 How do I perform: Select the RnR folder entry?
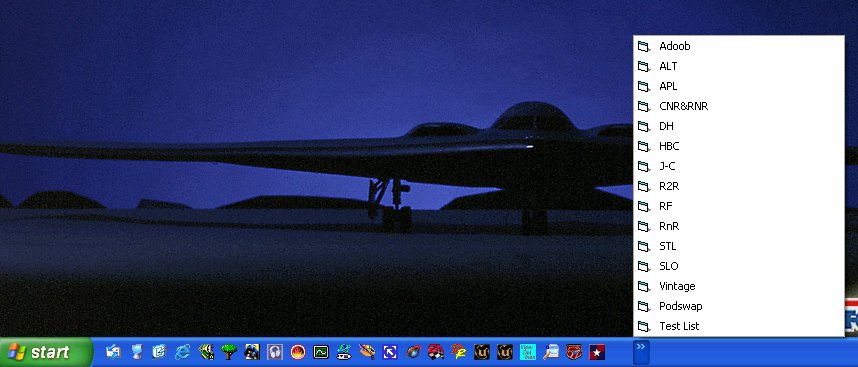[739, 226]
